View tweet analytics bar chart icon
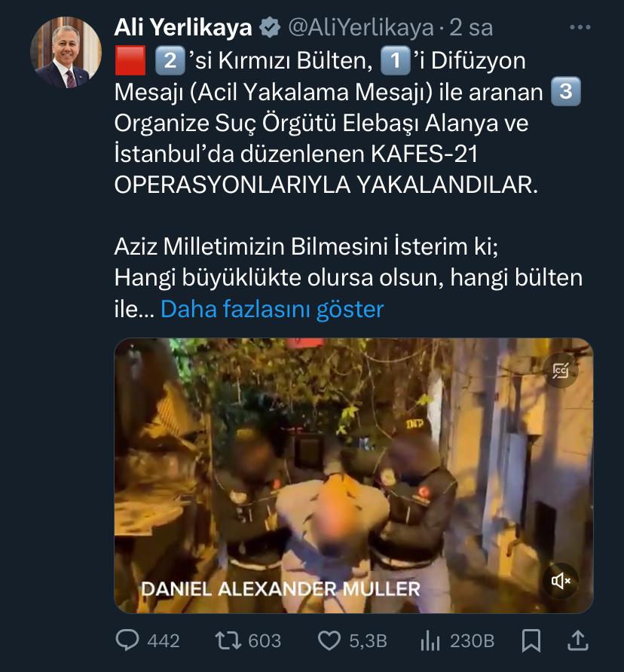Viewport: 624px width, 672px height. (430, 640)
